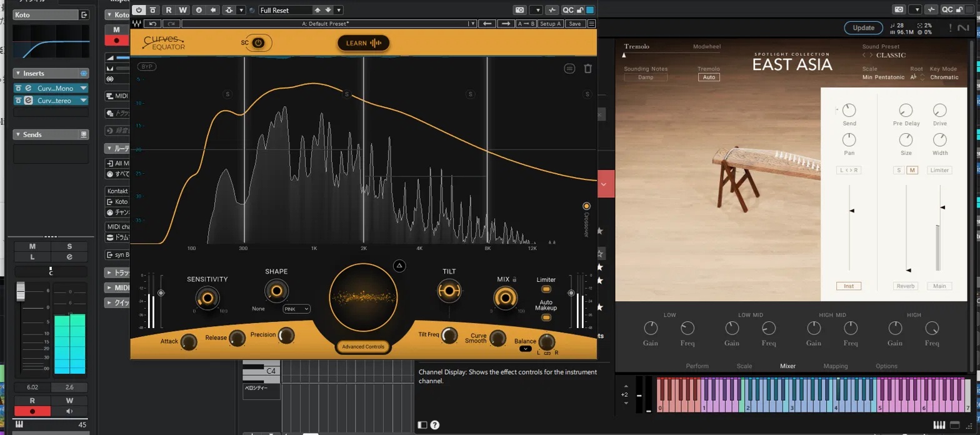Open the QC quick controls button

568,10
